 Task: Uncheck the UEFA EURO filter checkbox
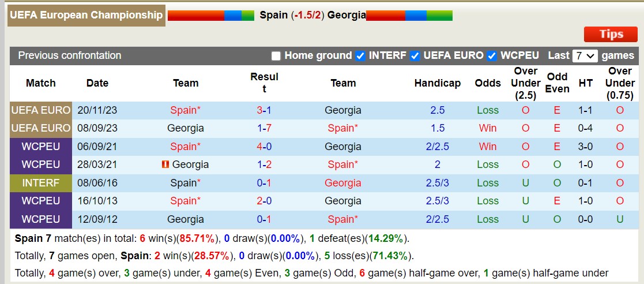tap(415, 56)
